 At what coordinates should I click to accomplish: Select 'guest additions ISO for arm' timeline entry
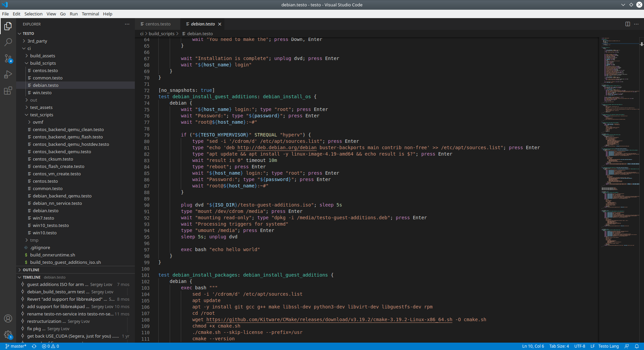[x=75, y=285]
